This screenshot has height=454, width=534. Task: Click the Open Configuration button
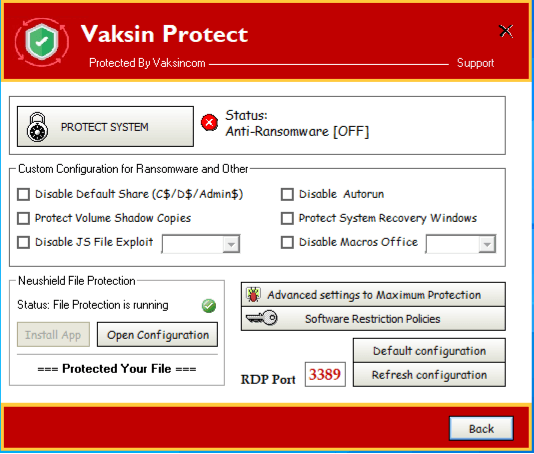(157, 335)
